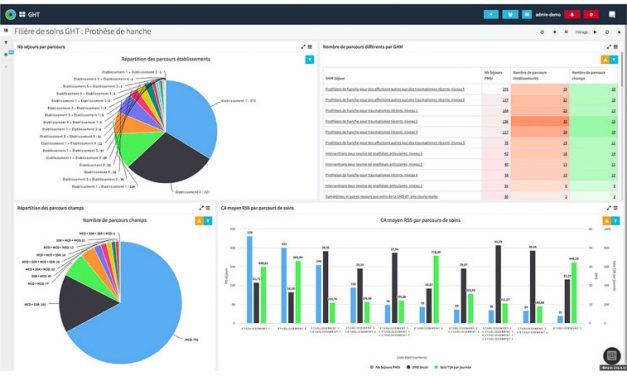Image resolution: width=627 pixels, height=376 pixels.
Task: Expand the Nombre de parcours différents panel
Action: [x=609, y=47]
